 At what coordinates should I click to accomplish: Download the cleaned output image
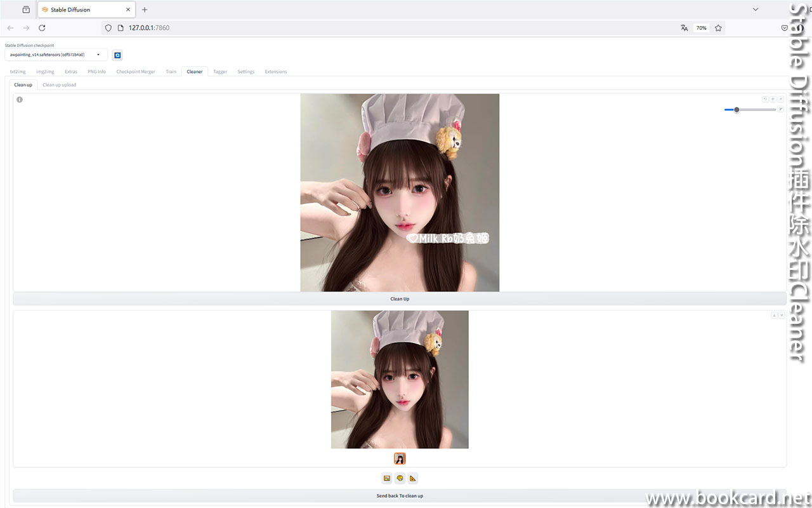(x=774, y=315)
